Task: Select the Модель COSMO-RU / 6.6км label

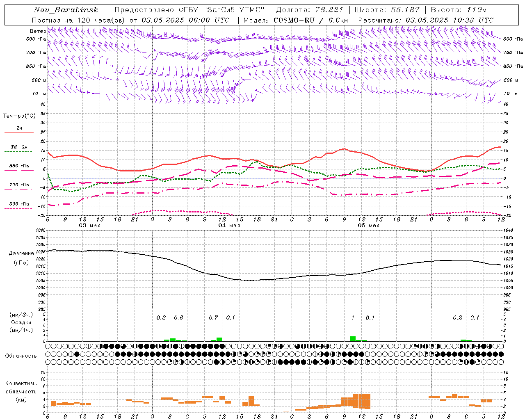Action: point(296,20)
